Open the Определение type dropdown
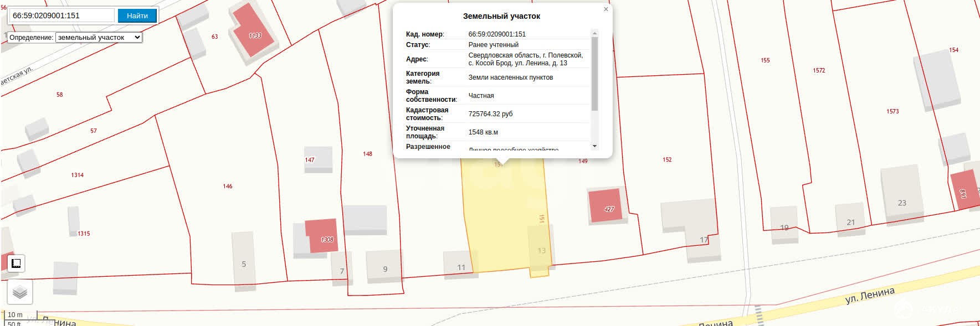 pyautogui.click(x=99, y=38)
